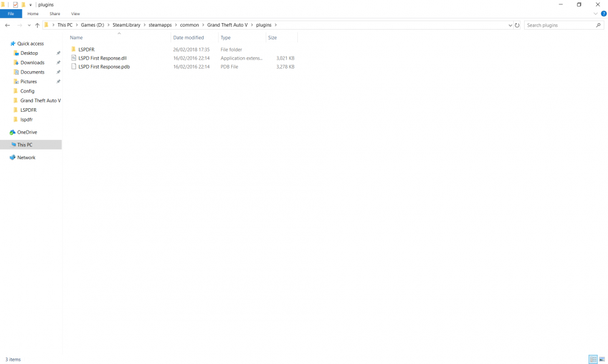The image size is (608, 364).
Task: Open the Explorer help icon
Action: pyautogui.click(x=603, y=13)
